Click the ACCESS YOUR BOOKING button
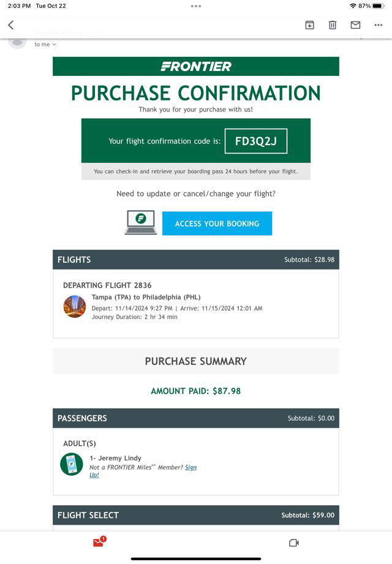392x564 pixels. [217, 224]
